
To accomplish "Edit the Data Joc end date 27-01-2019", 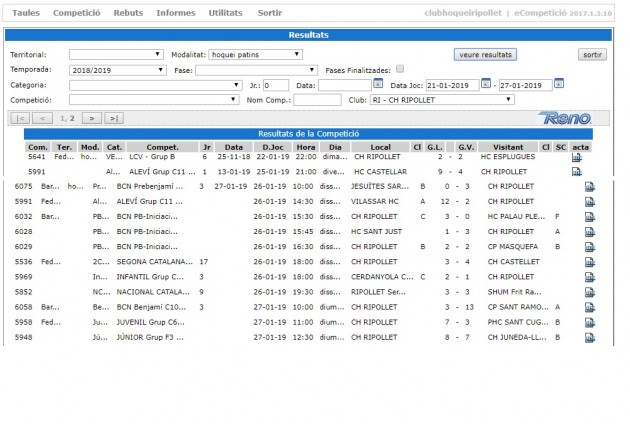I will click(x=526, y=85).
